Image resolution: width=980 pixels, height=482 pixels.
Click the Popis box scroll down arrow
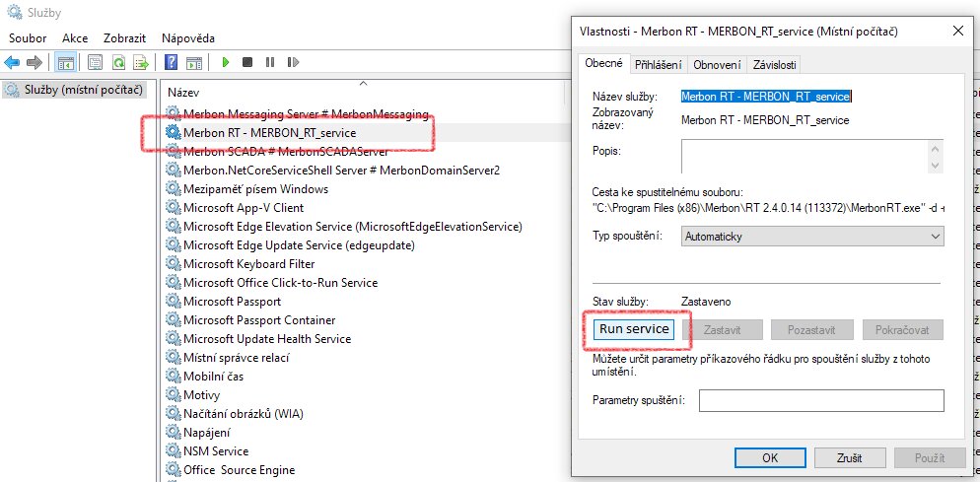pos(936,166)
